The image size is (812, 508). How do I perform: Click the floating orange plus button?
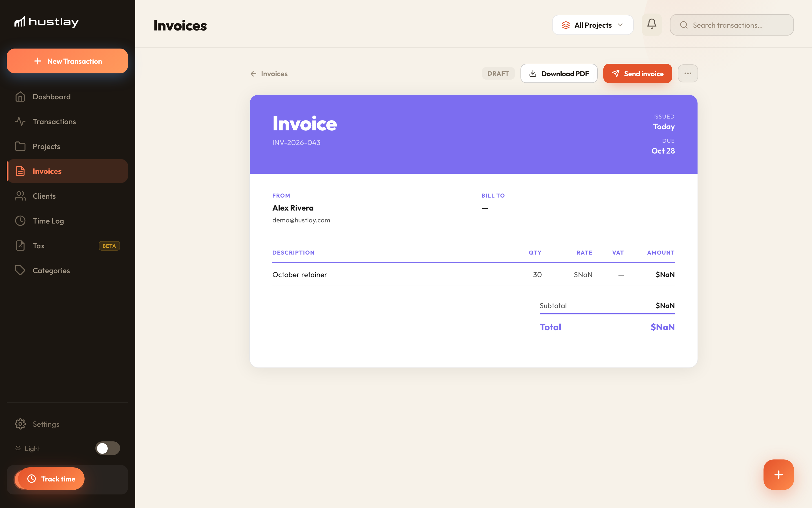[x=778, y=474]
